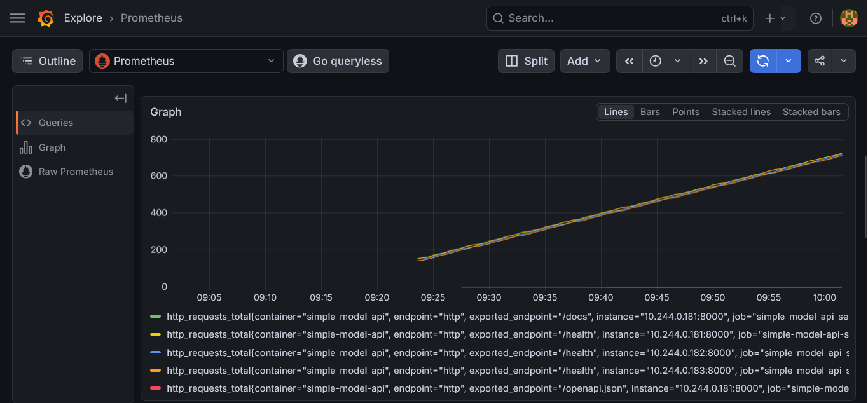This screenshot has height=403, width=868.
Task: Click the Queries code icon in outline
Action: (x=26, y=123)
